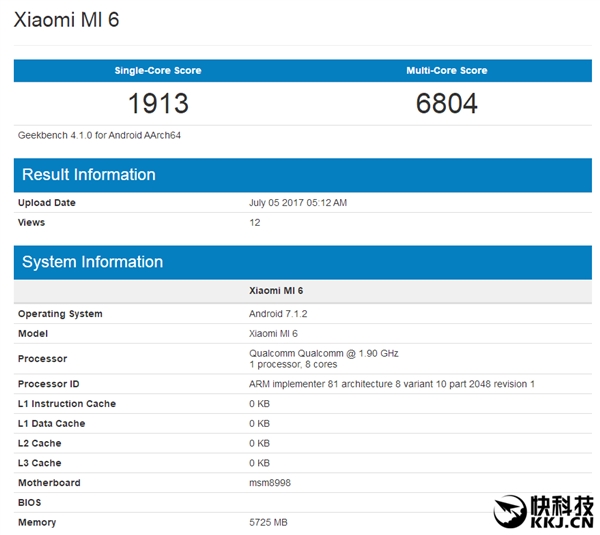600x535 pixels.
Task: Click the single-core score value 1913
Action: coord(158,103)
